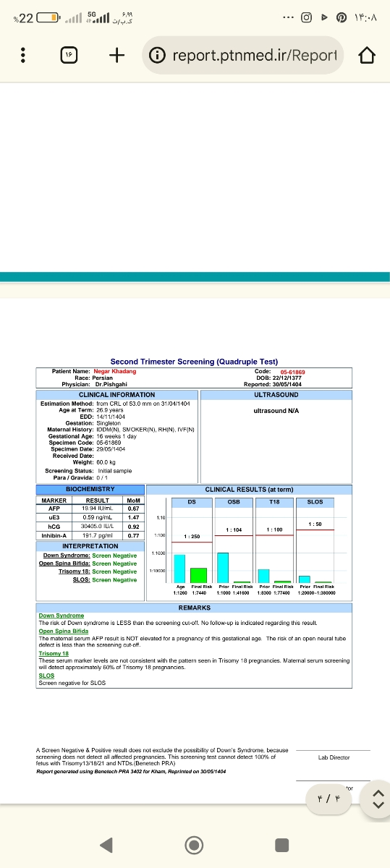Tap the BIOCHEMISTRY section header
The height and width of the screenshot is (868, 390).
click(90, 490)
